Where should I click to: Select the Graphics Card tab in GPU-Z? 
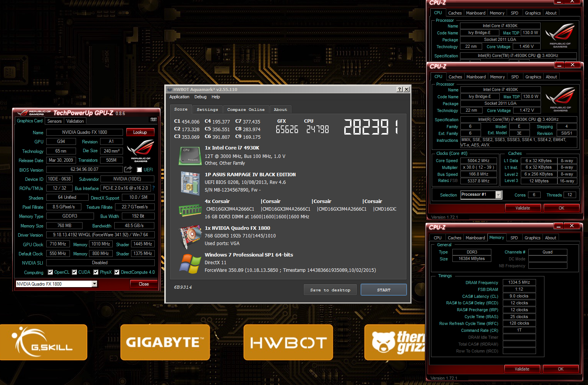[30, 121]
